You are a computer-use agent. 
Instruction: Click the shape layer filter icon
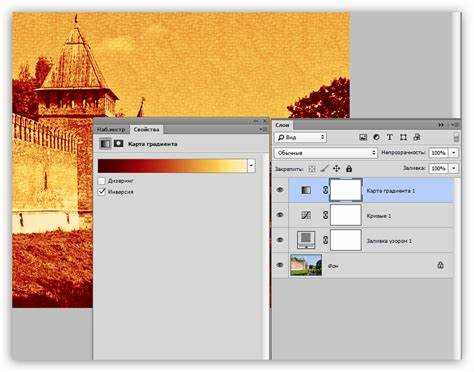pos(403,137)
